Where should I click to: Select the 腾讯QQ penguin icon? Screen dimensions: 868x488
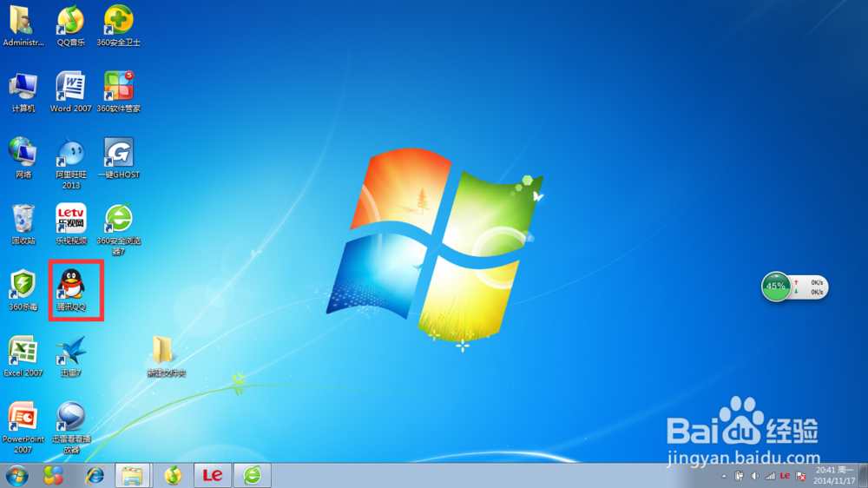click(71, 290)
